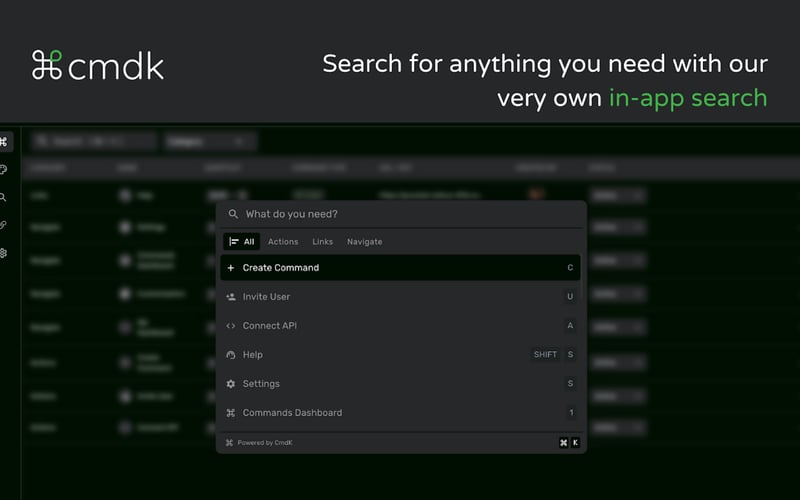
Task: Click the support icon beside Help
Action: (231, 355)
